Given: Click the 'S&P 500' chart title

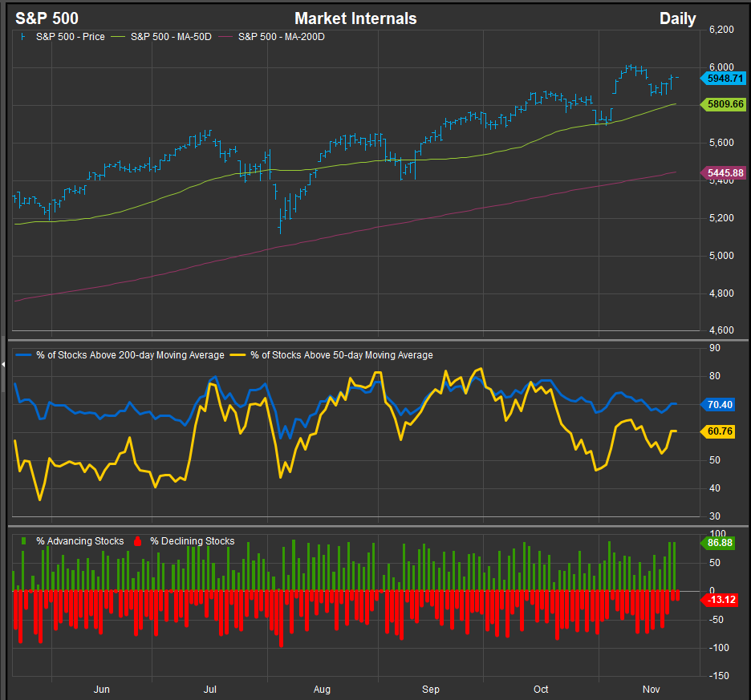Looking at the screenshot, I should coord(47,18).
